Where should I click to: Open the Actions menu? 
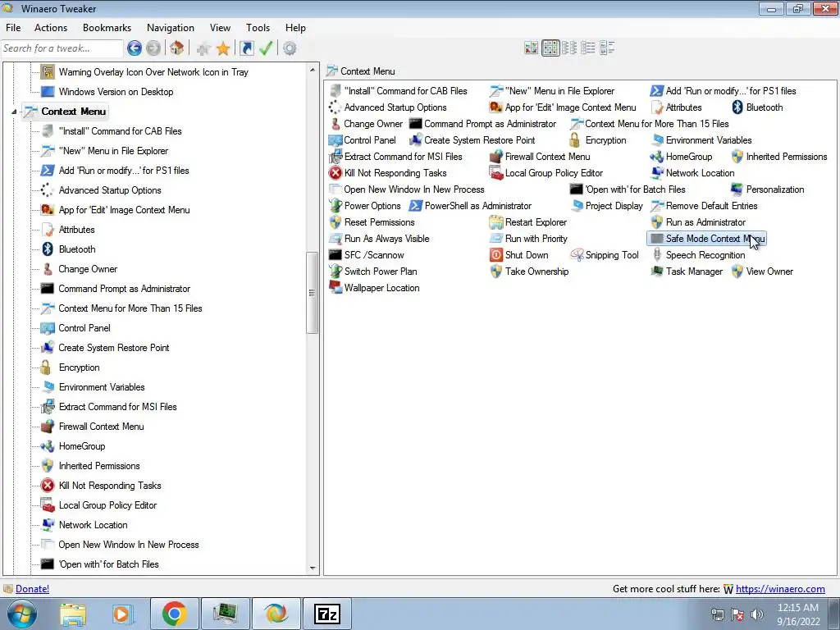(x=51, y=28)
